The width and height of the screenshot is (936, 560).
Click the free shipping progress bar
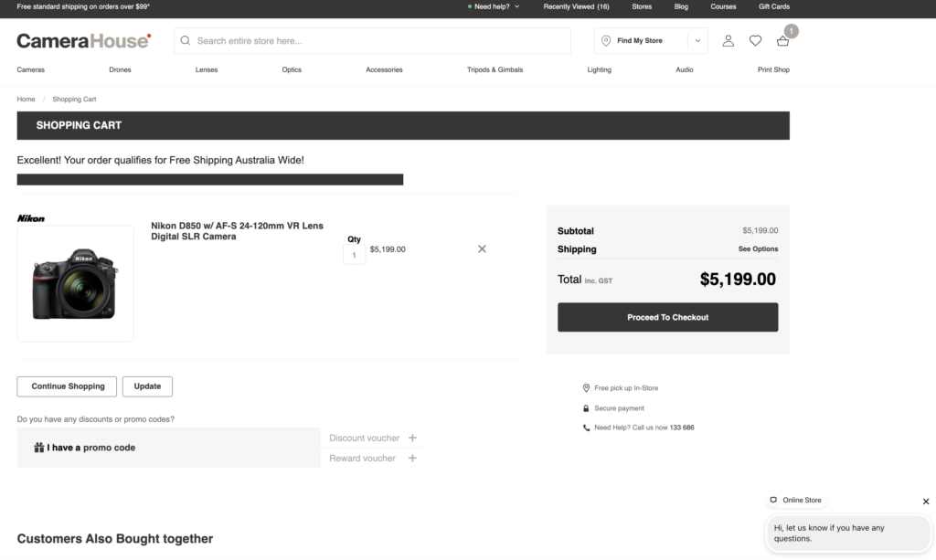[x=210, y=179]
